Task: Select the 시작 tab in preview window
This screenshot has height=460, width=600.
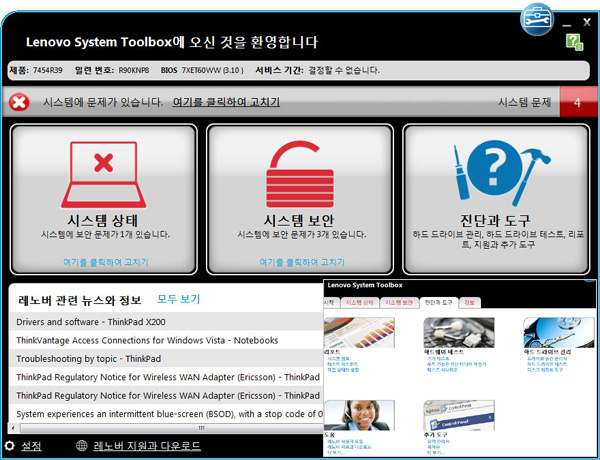Action: (x=329, y=302)
